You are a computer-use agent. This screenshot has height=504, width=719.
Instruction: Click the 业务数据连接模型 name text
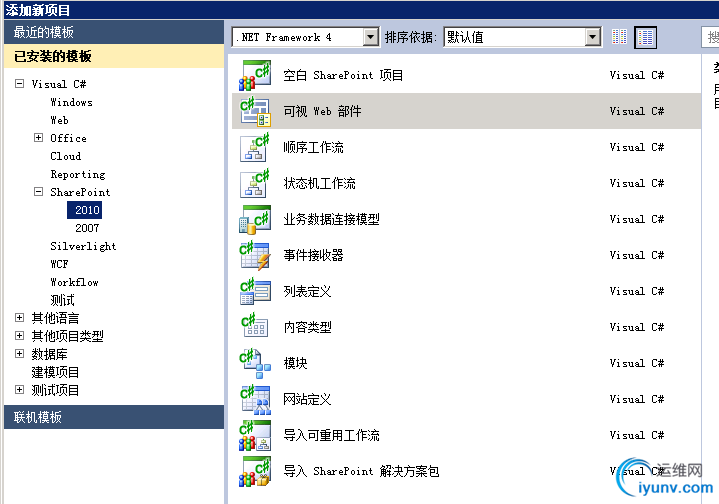pos(331,219)
